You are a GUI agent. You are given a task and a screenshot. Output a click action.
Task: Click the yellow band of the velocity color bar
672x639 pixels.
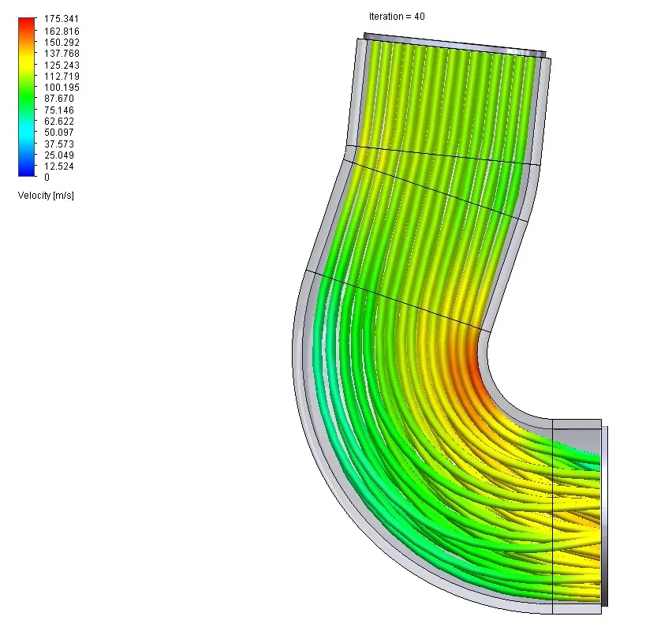pos(24,59)
